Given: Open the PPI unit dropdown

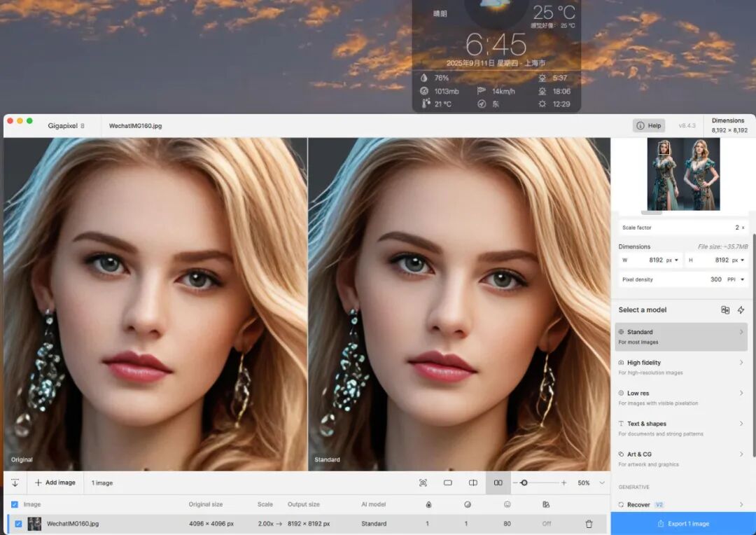Looking at the screenshot, I should pyautogui.click(x=736, y=279).
